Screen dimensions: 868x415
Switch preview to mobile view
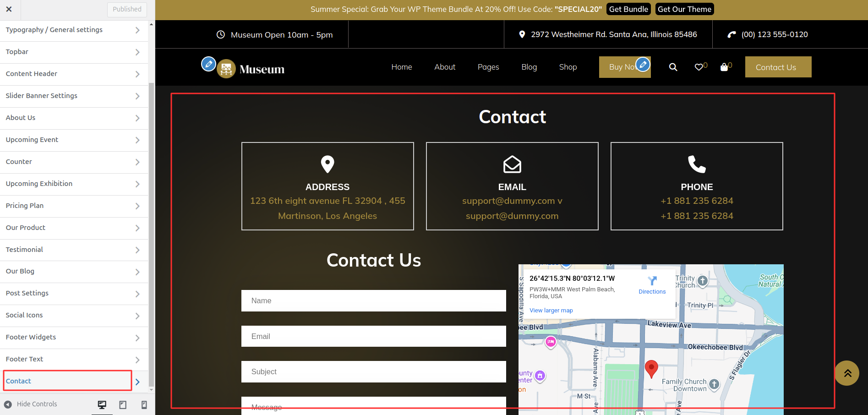click(144, 404)
